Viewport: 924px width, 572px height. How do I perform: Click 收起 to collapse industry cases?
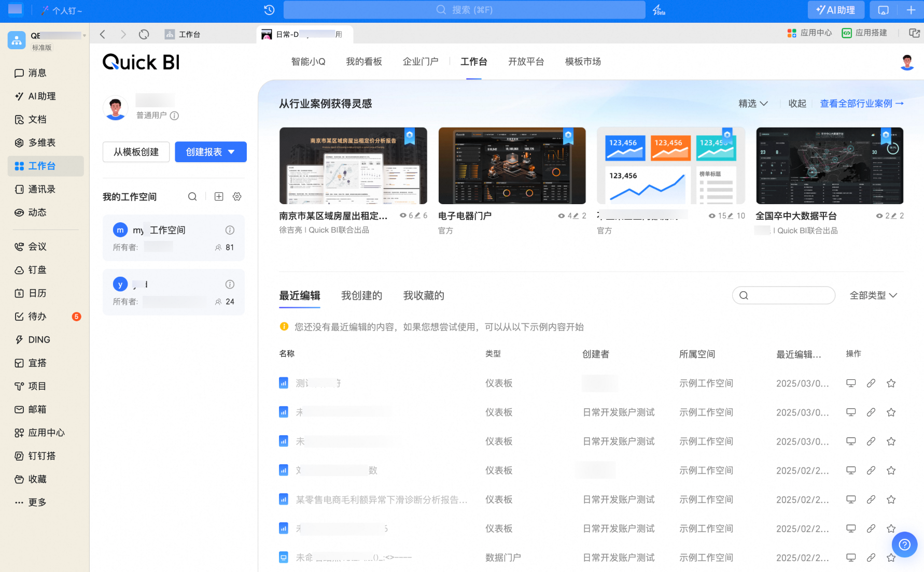tap(797, 104)
